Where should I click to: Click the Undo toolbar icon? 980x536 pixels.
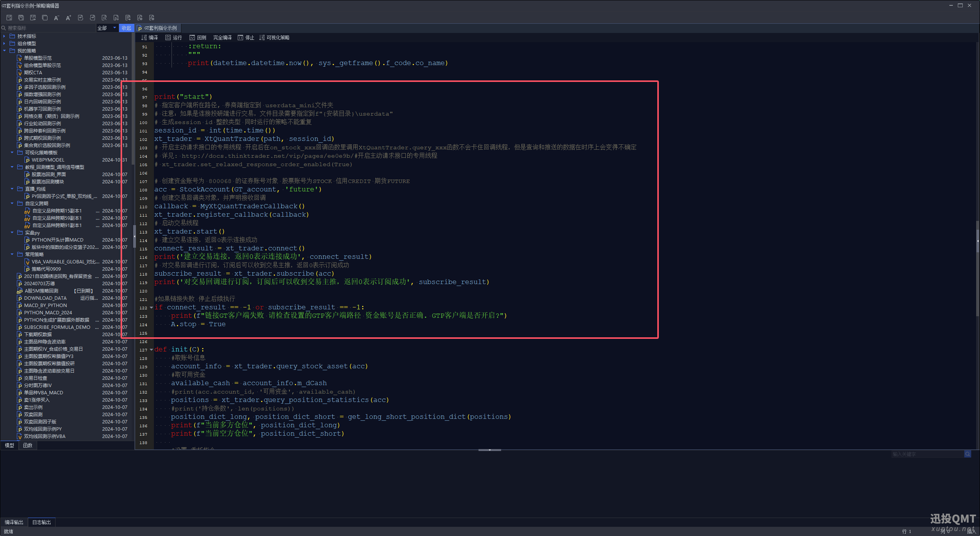80,18
